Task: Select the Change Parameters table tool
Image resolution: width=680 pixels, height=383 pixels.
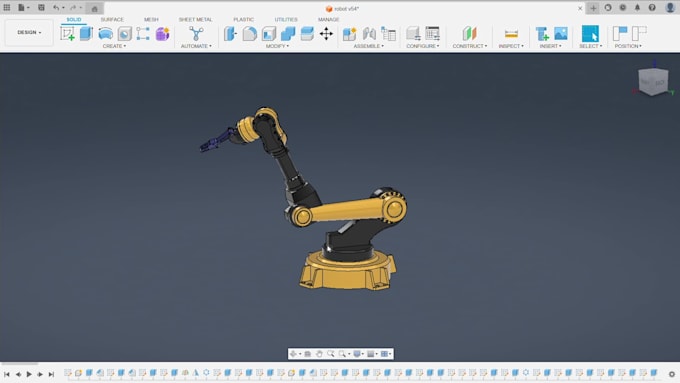Action: [x=432, y=34]
